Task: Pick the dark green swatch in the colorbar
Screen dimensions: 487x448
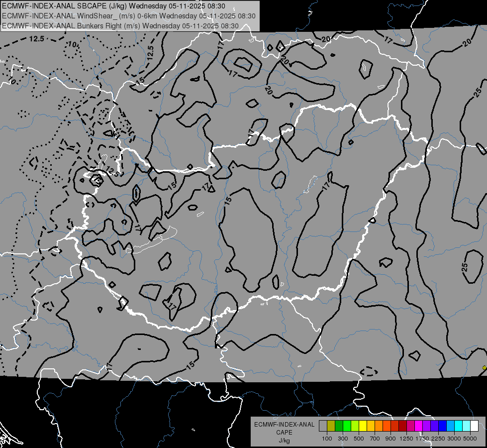Action: coord(339,426)
